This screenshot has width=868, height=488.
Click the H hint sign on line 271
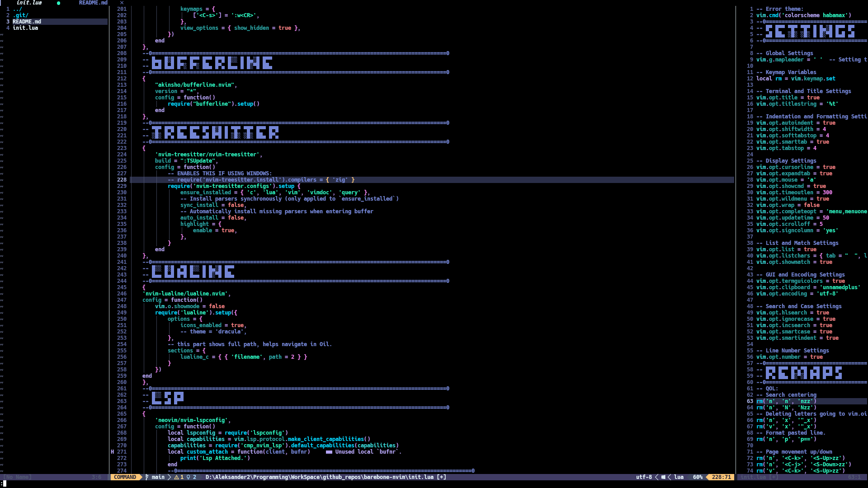[112, 452]
